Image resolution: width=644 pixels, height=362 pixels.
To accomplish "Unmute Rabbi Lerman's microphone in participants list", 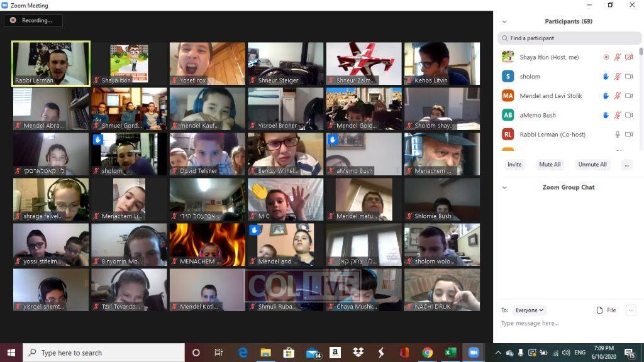I will click(618, 134).
